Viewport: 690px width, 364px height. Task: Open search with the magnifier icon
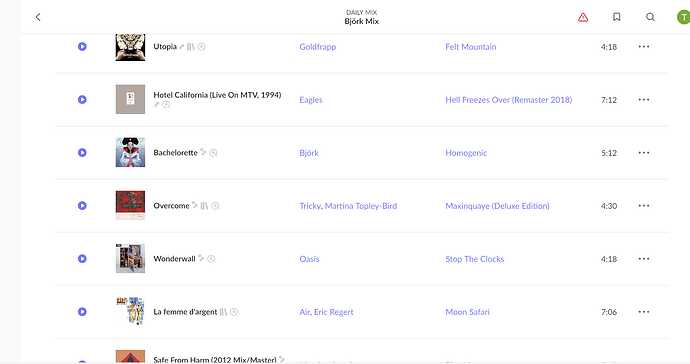click(x=650, y=17)
